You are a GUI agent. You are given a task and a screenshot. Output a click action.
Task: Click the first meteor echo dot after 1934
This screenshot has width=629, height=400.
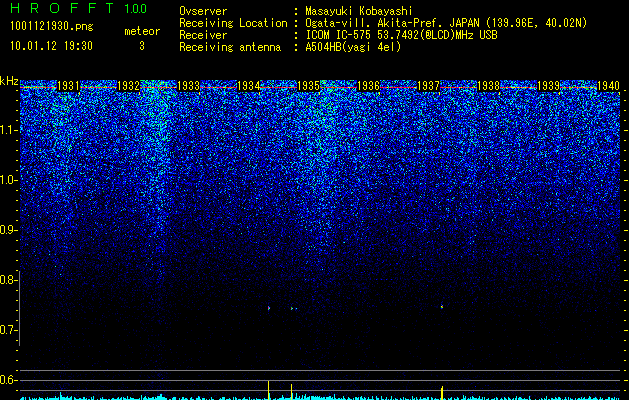tap(269, 308)
